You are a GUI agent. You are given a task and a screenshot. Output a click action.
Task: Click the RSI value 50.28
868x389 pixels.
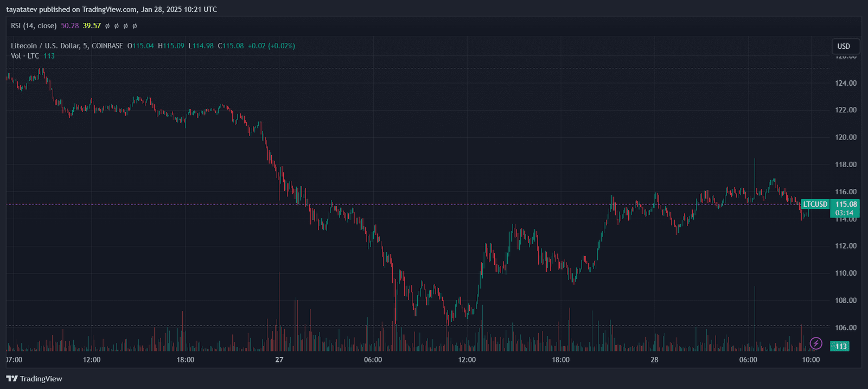tap(70, 25)
